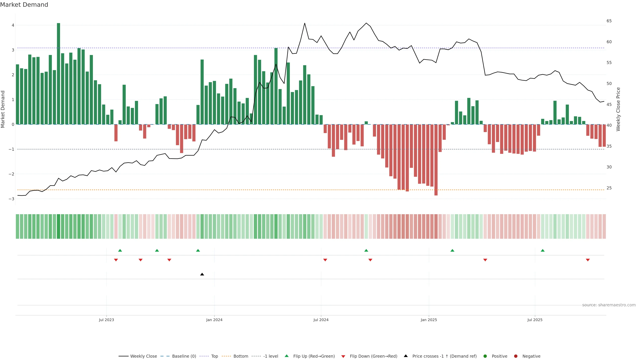Screen dimensions: 644x362
Task: Click the Weekly Close Price axis title
Action: click(618, 109)
